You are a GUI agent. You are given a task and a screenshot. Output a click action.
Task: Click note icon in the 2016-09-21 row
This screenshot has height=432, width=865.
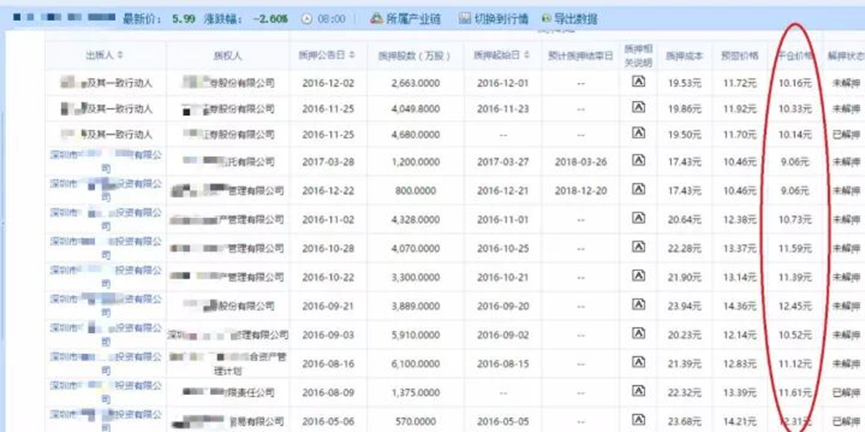click(x=637, y=301)
